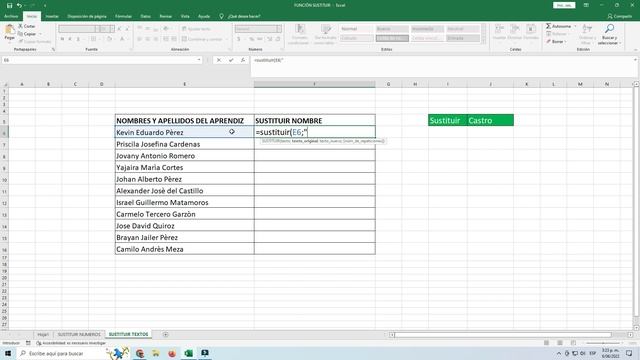This screenshot has height=360, width=640.
Task: Click the Compartir share button
Action: coord(620,16)
